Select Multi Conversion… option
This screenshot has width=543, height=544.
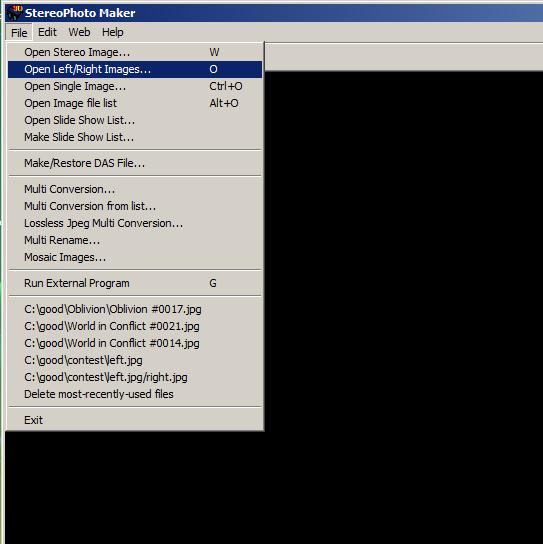[x=135, y=189]
